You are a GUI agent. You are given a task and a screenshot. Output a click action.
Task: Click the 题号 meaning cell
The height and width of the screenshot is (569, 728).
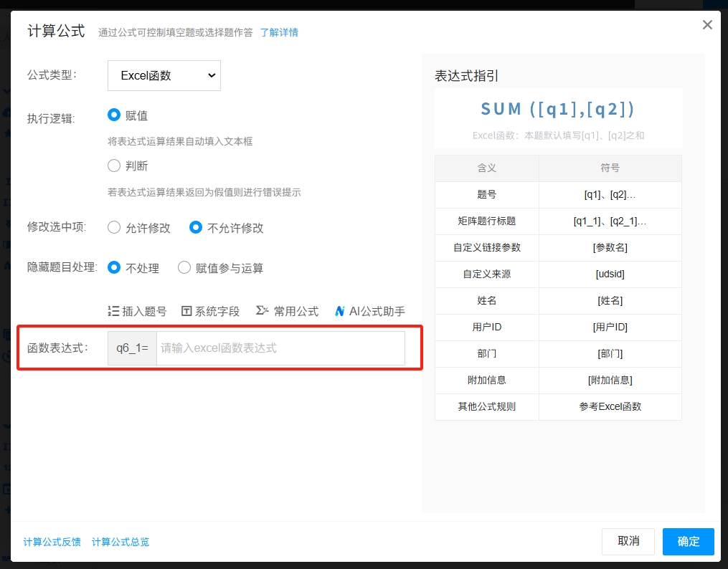pos(486,195)
